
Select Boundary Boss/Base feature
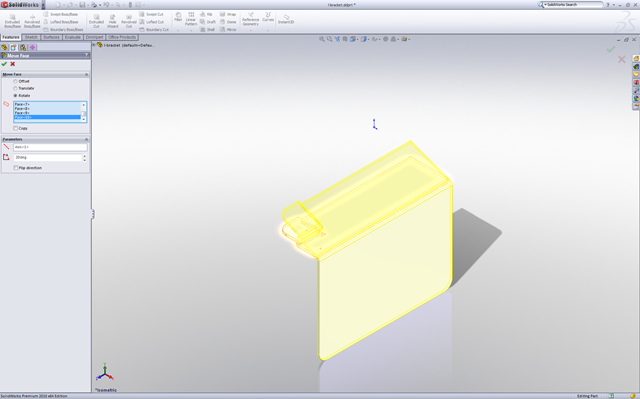pos(63,29)
